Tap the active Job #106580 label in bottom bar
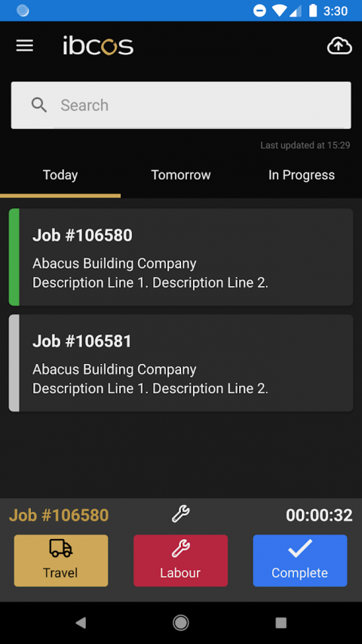 (x=59, y=515)
